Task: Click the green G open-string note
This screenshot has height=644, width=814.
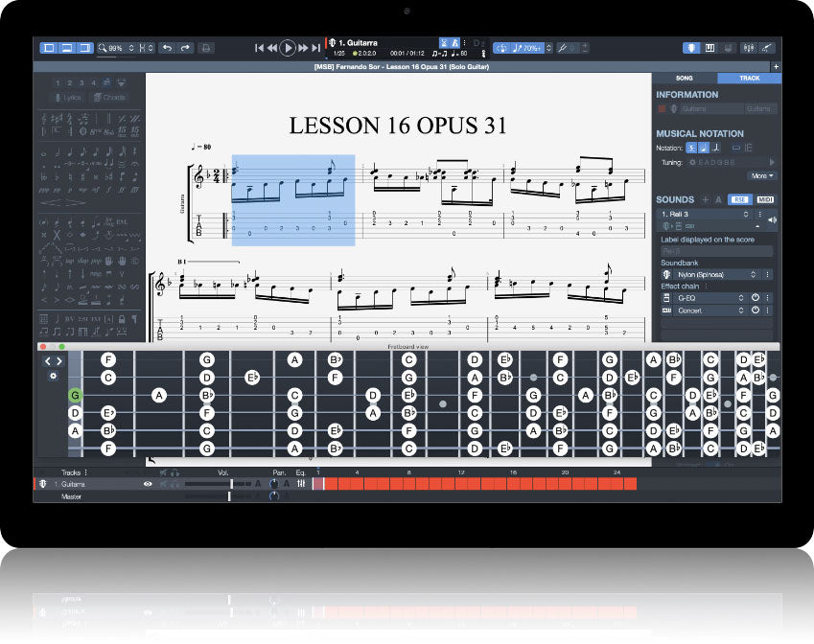Action: [x=76, y=396]
